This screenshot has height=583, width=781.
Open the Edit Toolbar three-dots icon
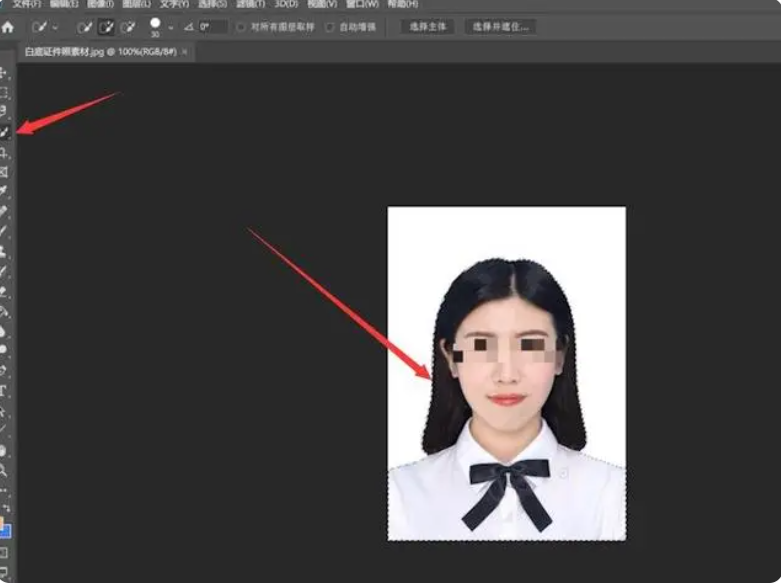click(x=4, y=491)
